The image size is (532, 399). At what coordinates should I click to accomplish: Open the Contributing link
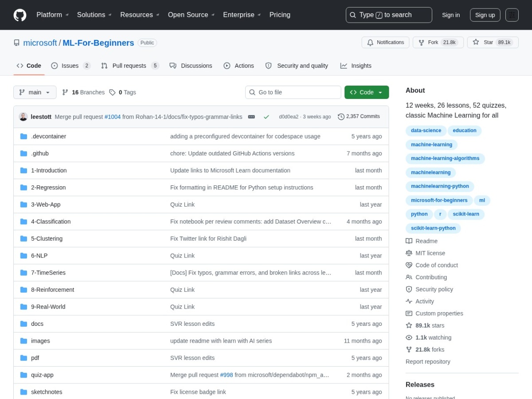(426, 277)
